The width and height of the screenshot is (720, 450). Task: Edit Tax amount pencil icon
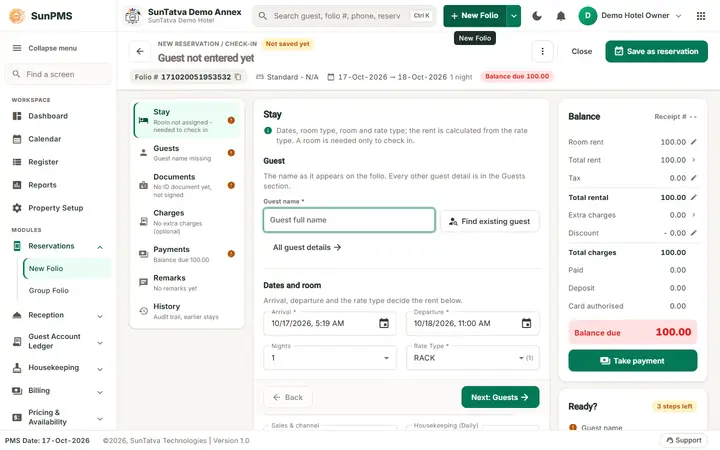tap(693, 178)
